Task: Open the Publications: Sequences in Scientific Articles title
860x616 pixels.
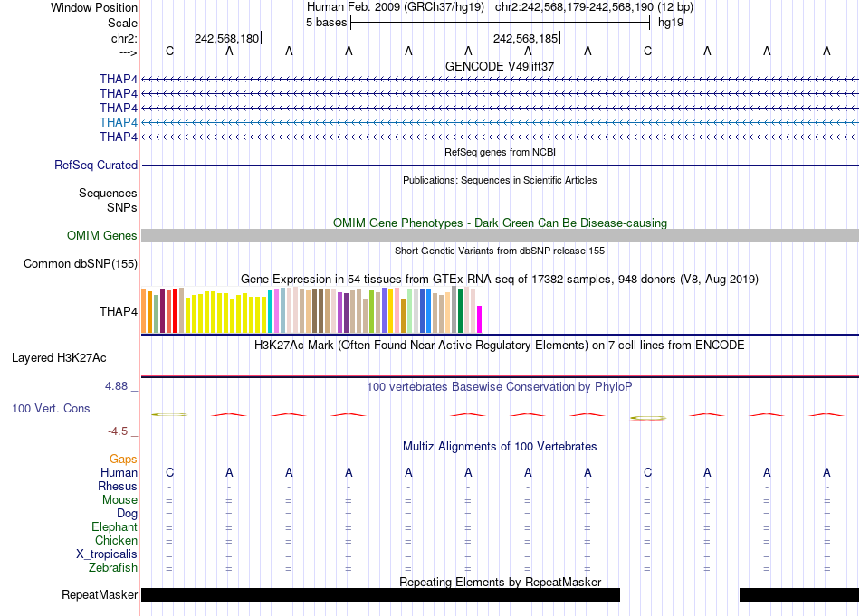Action: (x=500, y=180)
